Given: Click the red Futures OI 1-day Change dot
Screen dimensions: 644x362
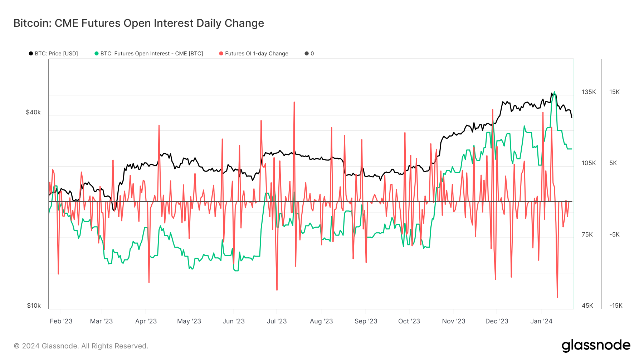Looking at the screenshot, I should [x=221, y=54].
